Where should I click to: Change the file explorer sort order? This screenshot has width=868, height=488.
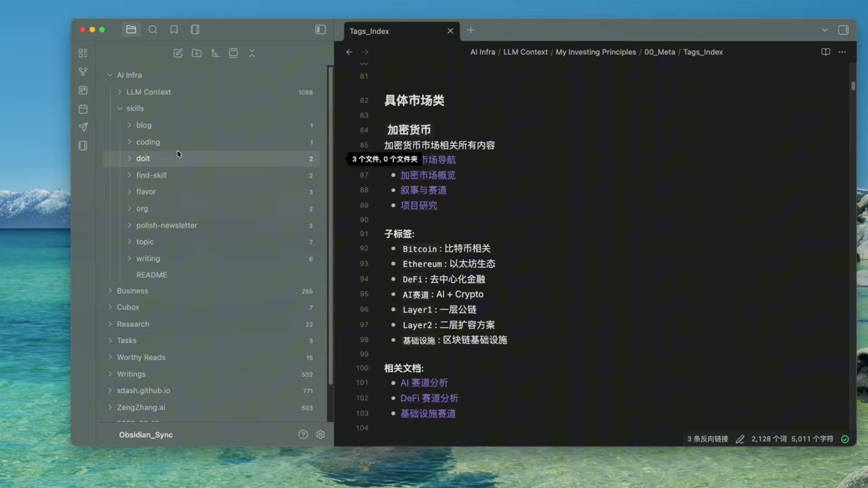(x=215, y=53)
